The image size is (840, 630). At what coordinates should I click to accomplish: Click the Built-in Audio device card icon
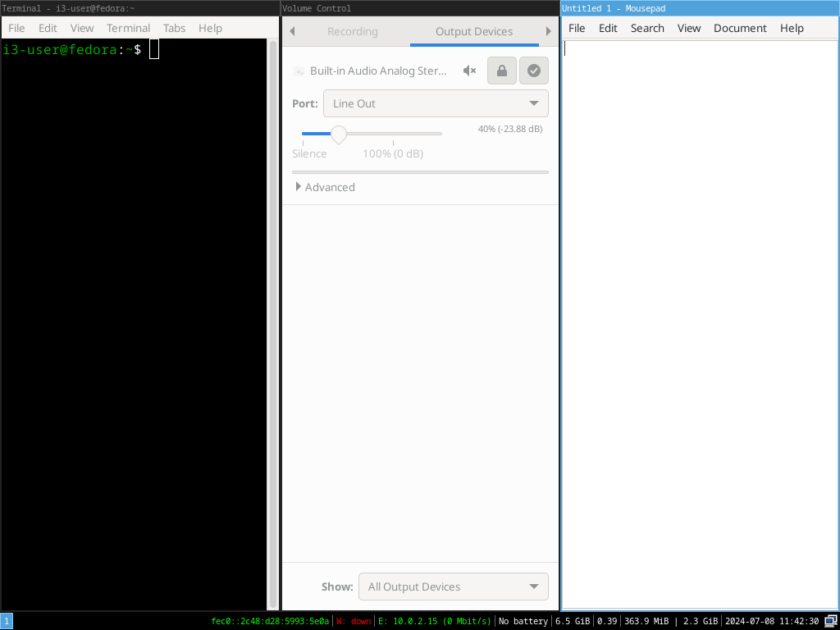(299, 71)
